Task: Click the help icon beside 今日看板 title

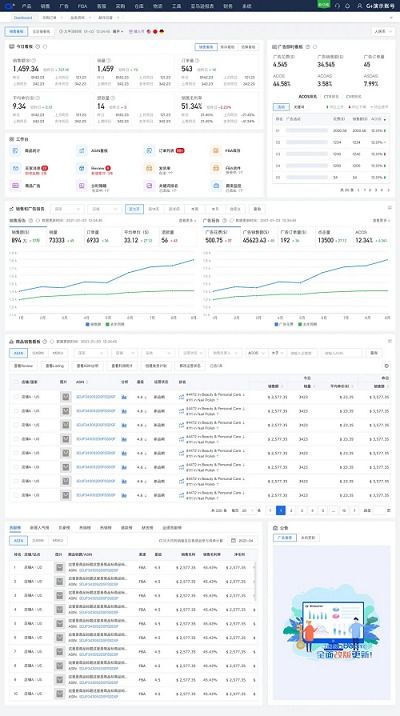Action: point(38,47)
